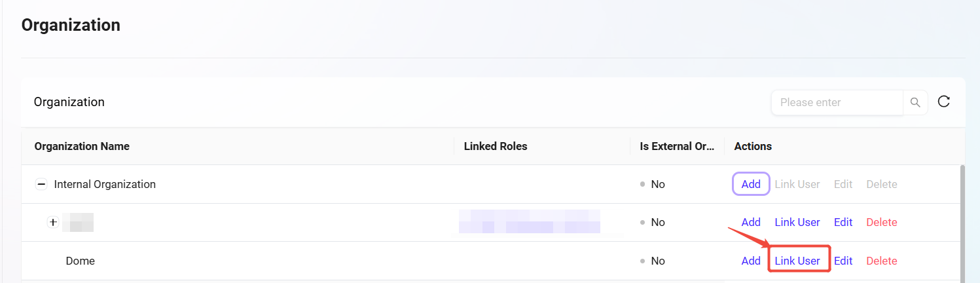Delete the Dome organization
Viewport: 980px width, 283px height.
pos(881,261)
